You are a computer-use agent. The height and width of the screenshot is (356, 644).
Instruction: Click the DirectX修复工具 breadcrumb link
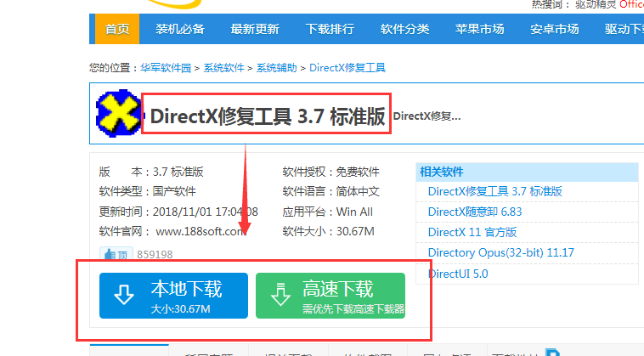(347, 68)
